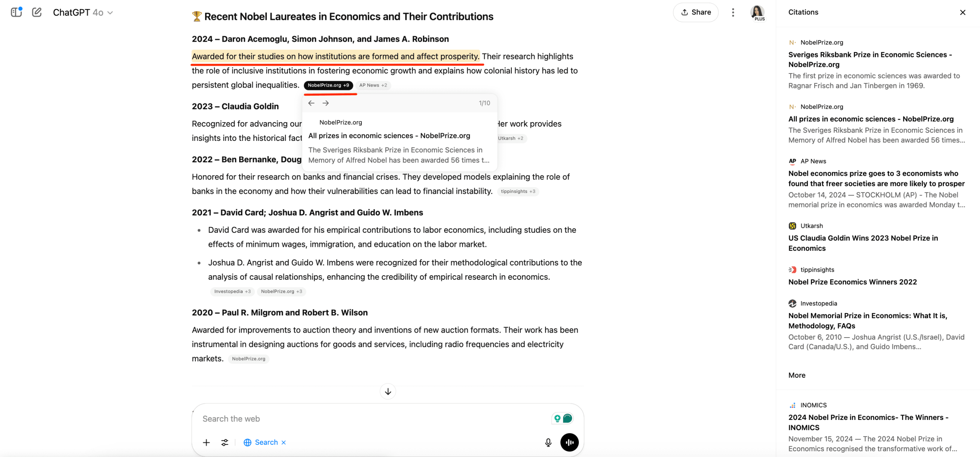Click the Investopedia source favicon

[x=792, y=303]
